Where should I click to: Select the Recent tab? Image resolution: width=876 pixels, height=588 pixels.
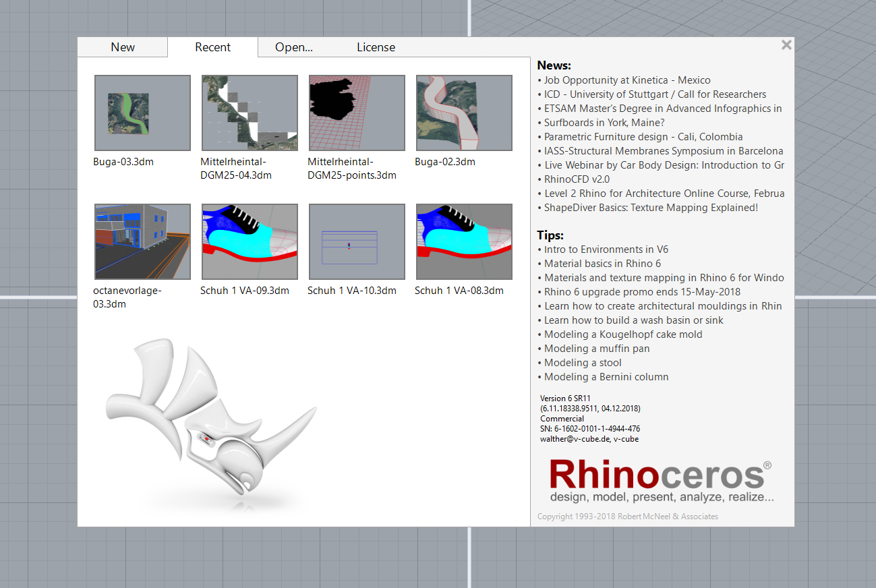pos(213,47)
